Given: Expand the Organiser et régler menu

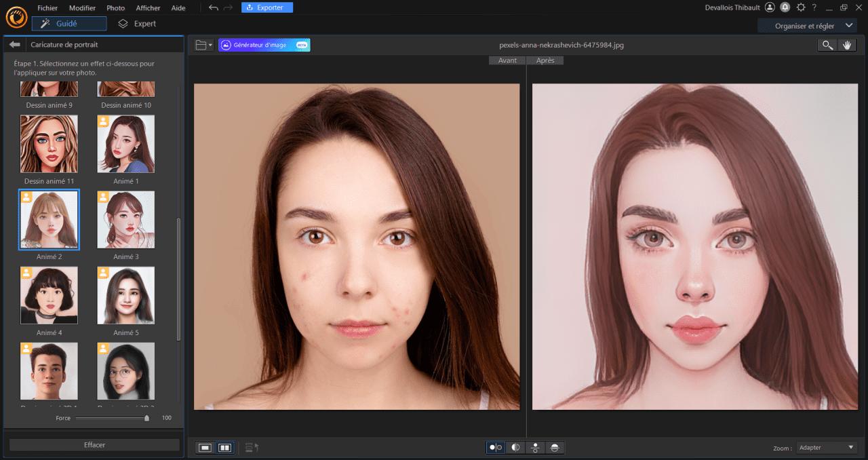Looking at the screenshot, I should (x=806, y=24).
